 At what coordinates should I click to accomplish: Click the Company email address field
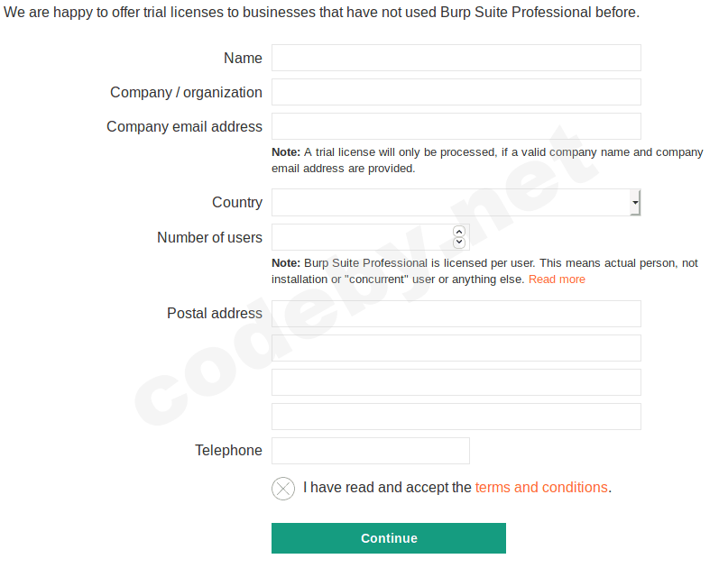[456, 126]
